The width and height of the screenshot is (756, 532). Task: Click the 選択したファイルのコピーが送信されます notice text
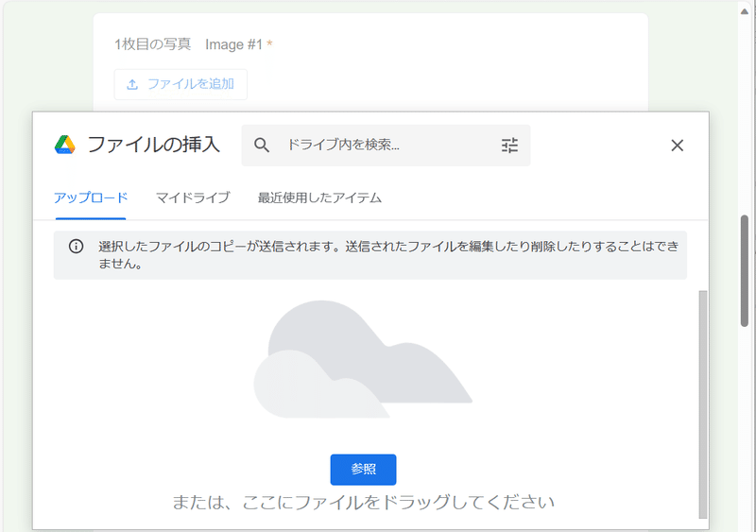click(388, 255)
